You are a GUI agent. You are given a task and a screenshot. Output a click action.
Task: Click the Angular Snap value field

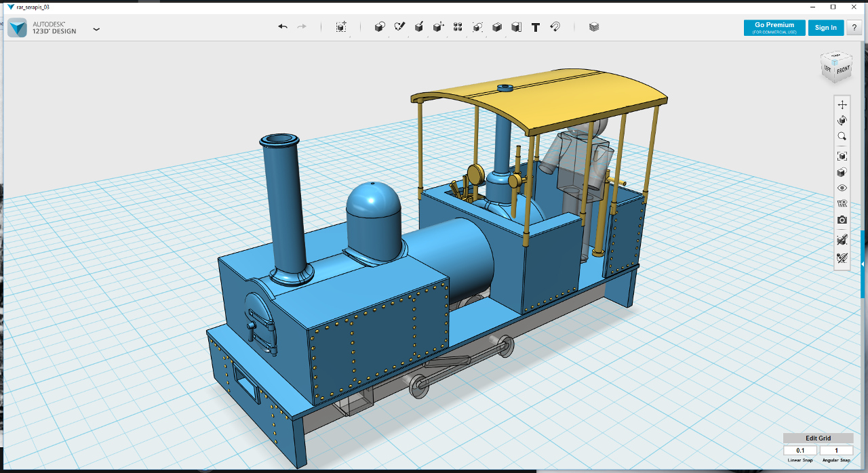836,451
